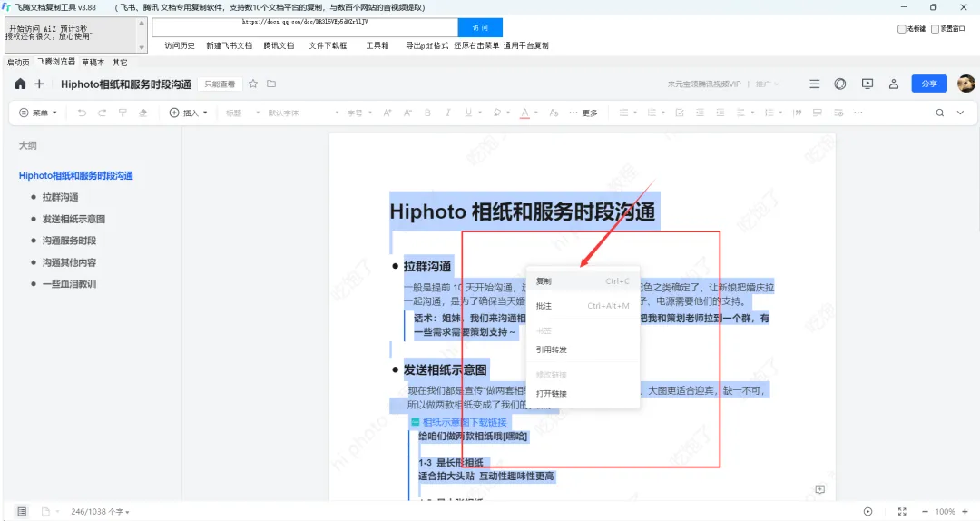Collapse toolbar with chevron down icon
The height and width of the screenshot is (521, 980).
point(960,113)
